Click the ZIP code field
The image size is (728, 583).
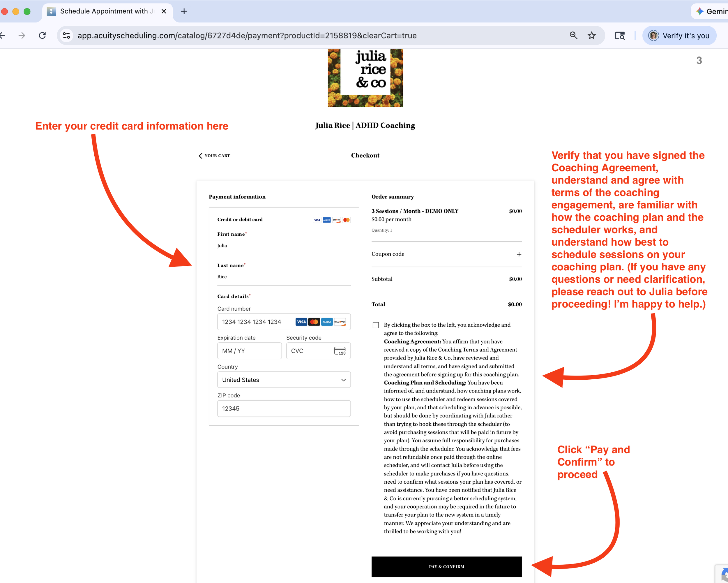[284, 408]
